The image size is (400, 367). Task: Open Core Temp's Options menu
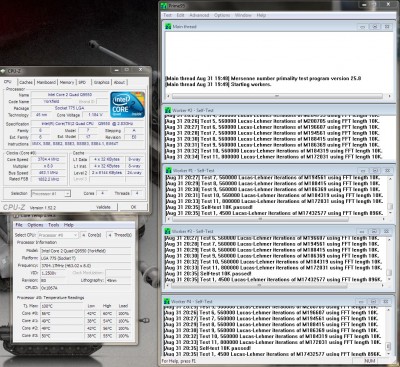click(x=35, y=225)
